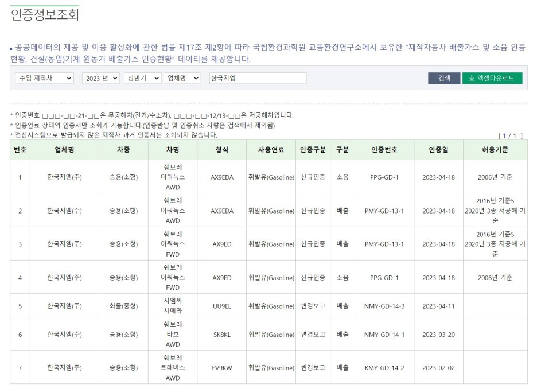
Task: Click model code AX9EDA in row 1
Action: click(222, 177)
